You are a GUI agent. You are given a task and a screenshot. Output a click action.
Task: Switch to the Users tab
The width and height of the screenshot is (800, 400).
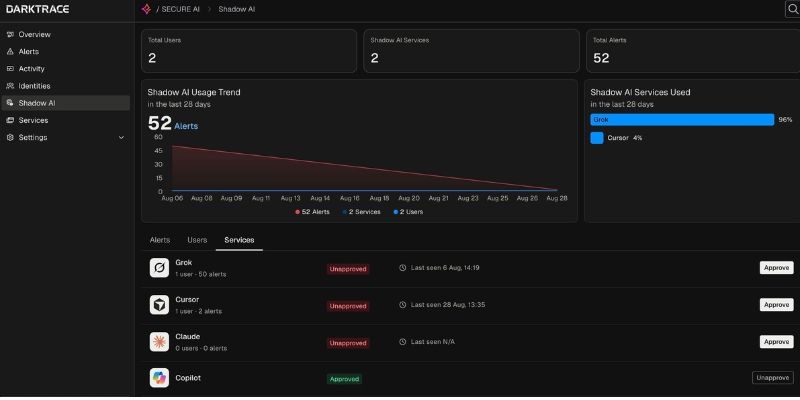click(x=197, y=240)
